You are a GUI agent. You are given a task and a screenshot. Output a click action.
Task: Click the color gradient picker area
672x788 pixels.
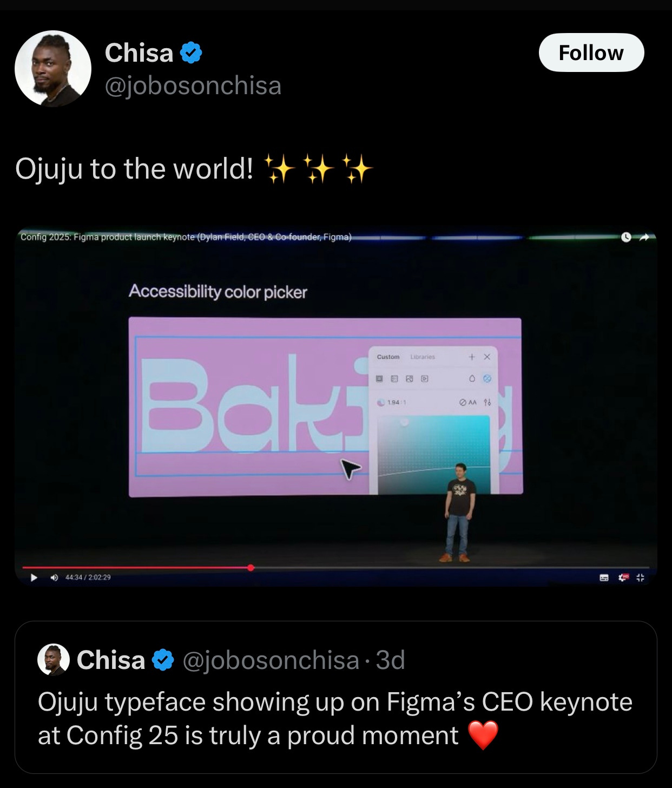tap(433, 455)
